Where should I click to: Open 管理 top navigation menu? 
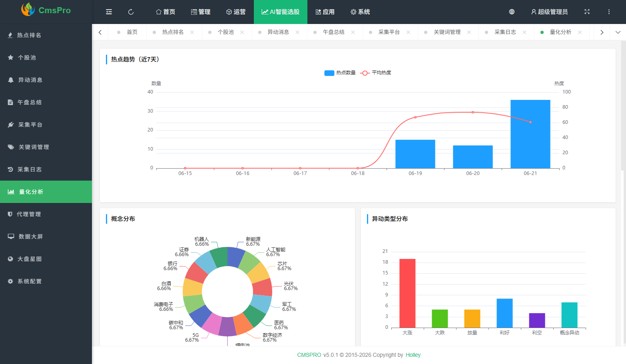point(201,12)
